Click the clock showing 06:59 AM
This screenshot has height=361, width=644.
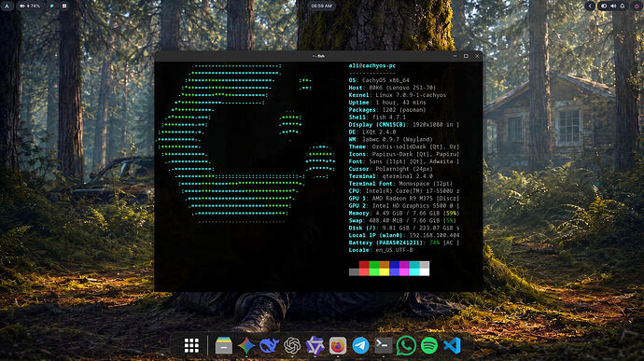(322, 6)
